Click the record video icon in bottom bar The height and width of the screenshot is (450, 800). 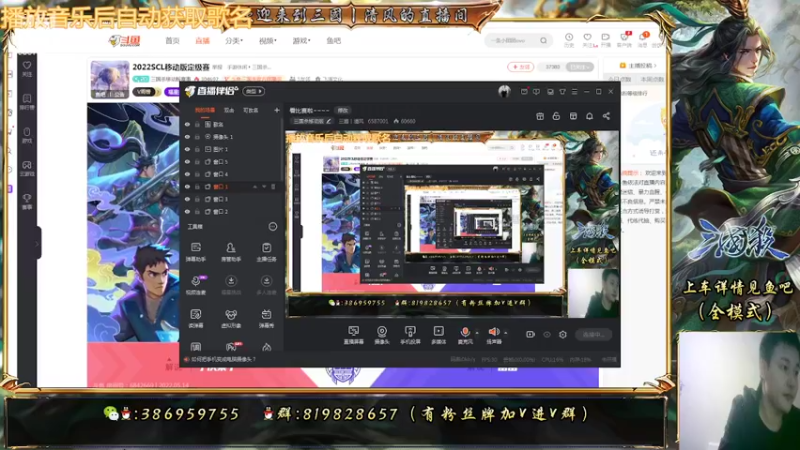531,334
